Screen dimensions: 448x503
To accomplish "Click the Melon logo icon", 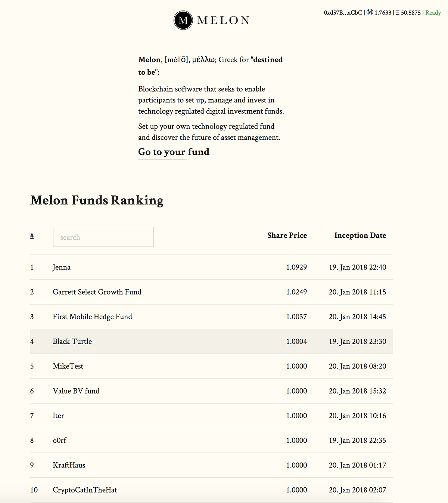I will click(x=183, y=20).
